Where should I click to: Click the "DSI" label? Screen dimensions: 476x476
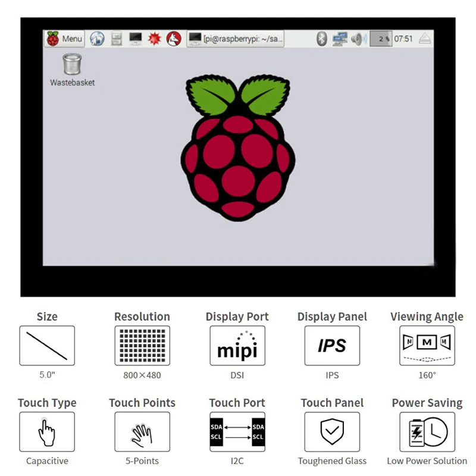click(237, 375)
